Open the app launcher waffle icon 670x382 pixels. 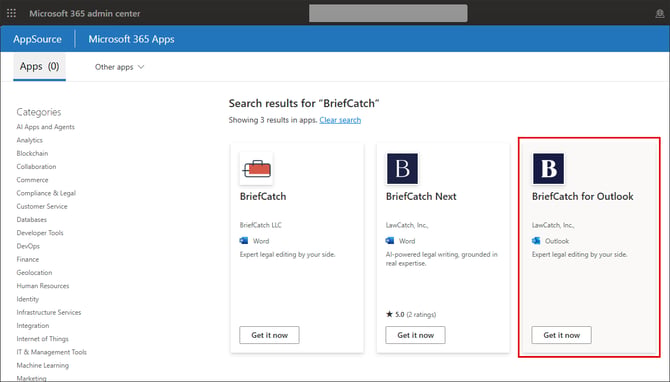click(12, 13)
